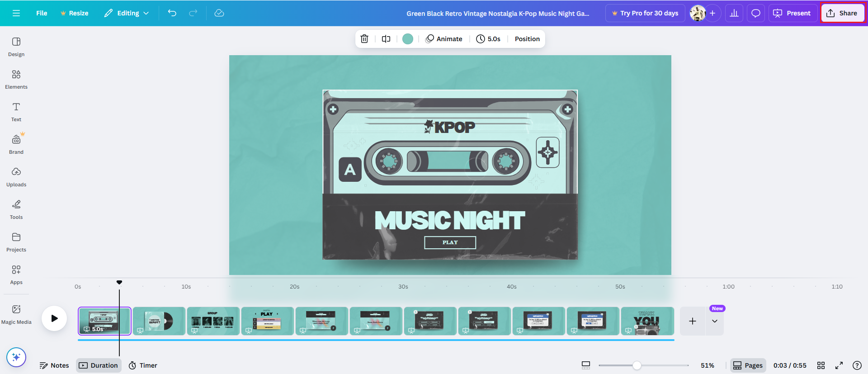Open the Brand panel

click(x=16, y=144)
